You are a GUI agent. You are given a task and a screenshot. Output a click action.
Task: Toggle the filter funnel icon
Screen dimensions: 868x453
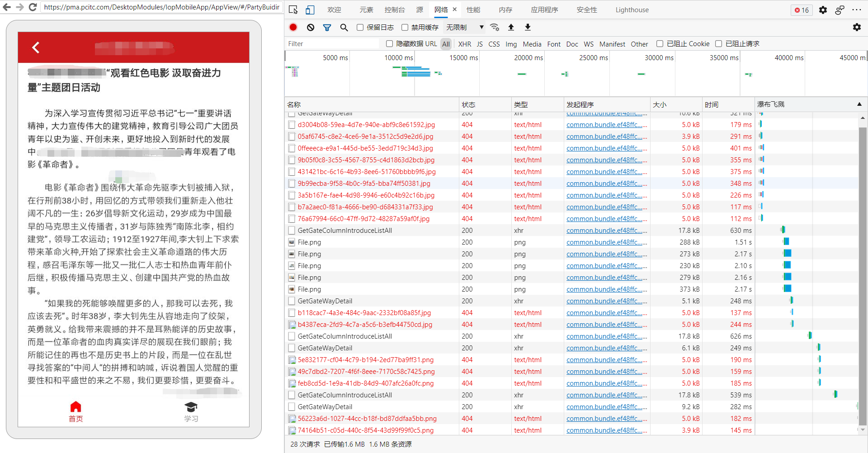click(x=327, y=27)
